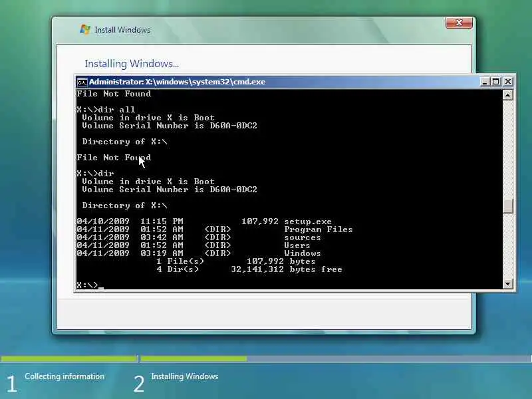Click the completed progress bar for step 1
532x399 pixels.
(68, 358)
